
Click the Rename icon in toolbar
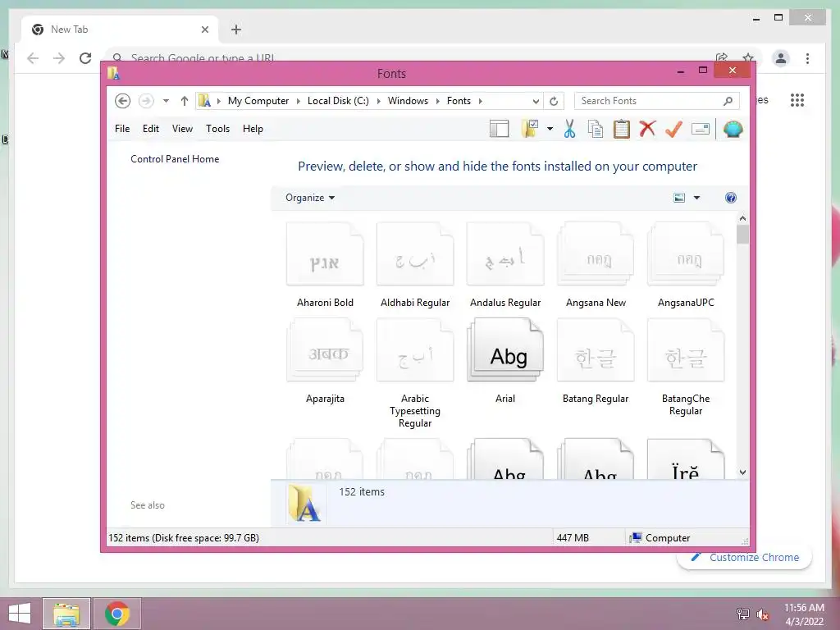[701, 129]
